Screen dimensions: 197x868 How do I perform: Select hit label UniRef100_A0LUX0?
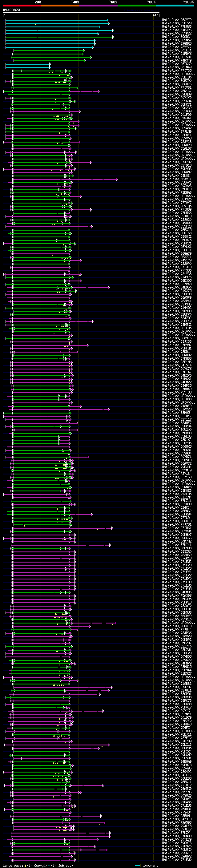point(177,850)
